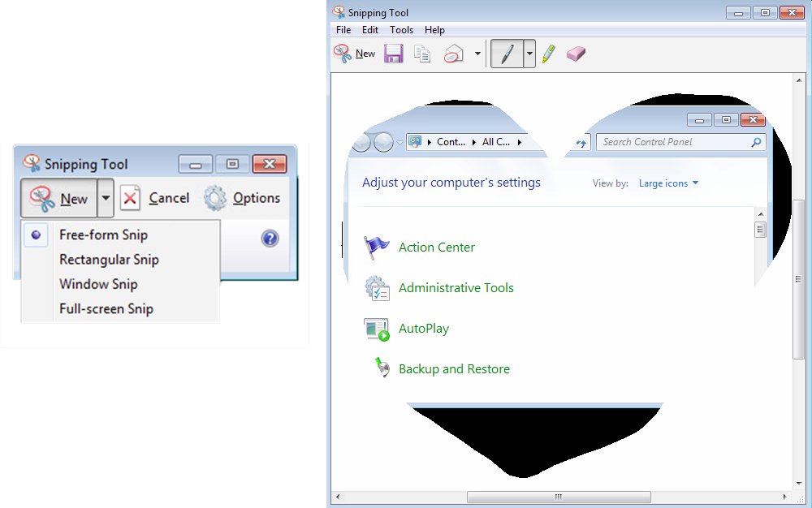Select the yellow Highlighter tool
This screenshot has width=812, height=508.
tap(549, 54)
